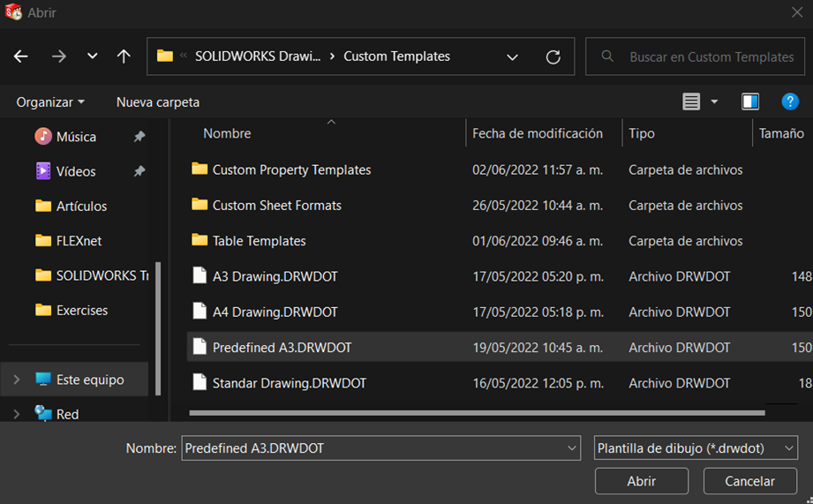
Task: Click the Table Templates folder icon
Action: (x=199, y=239)
